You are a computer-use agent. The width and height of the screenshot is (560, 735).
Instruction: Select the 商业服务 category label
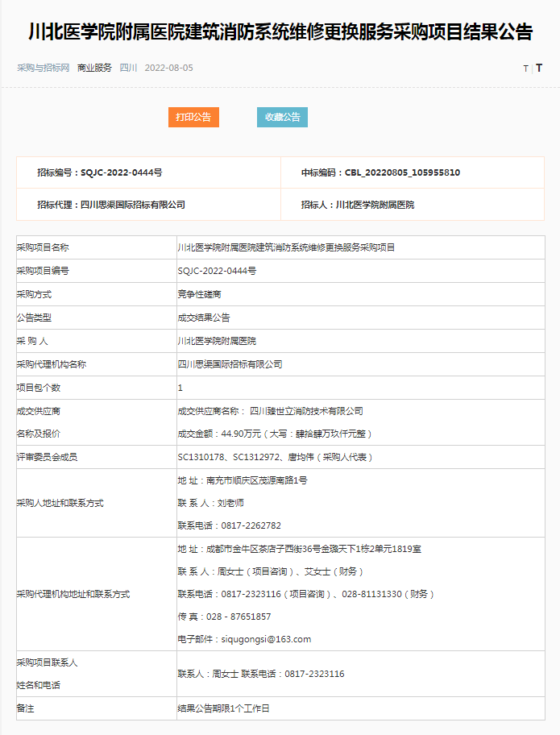coord(94,68)
